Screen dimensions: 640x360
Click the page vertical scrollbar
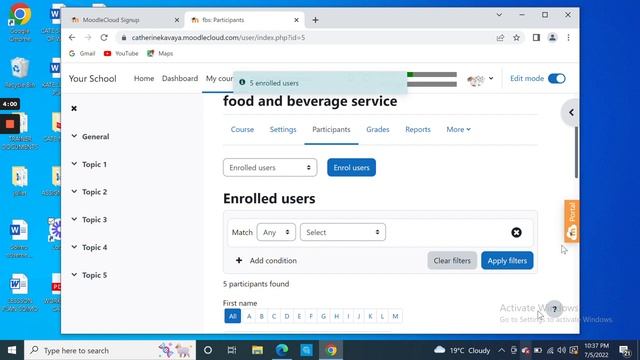pos(576,152)
